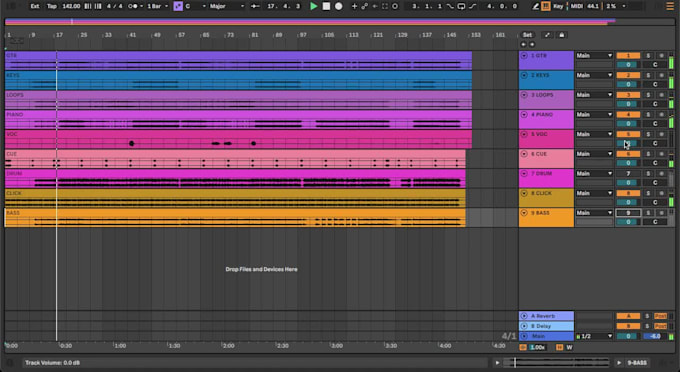This screenshot has width=680, height=372.
Task: Click the Main track volume -6.0 field
Action: 655,336
